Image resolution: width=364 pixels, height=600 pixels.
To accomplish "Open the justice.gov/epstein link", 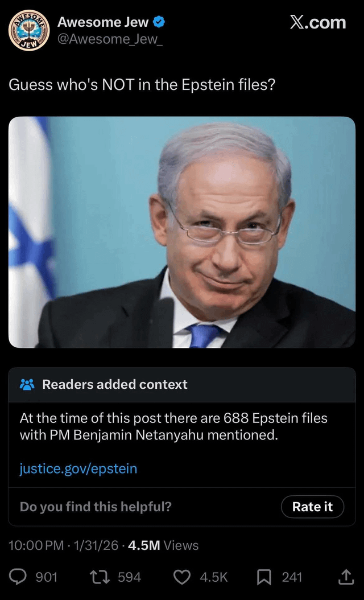I will pyautogui.click(x=78, y=469).
